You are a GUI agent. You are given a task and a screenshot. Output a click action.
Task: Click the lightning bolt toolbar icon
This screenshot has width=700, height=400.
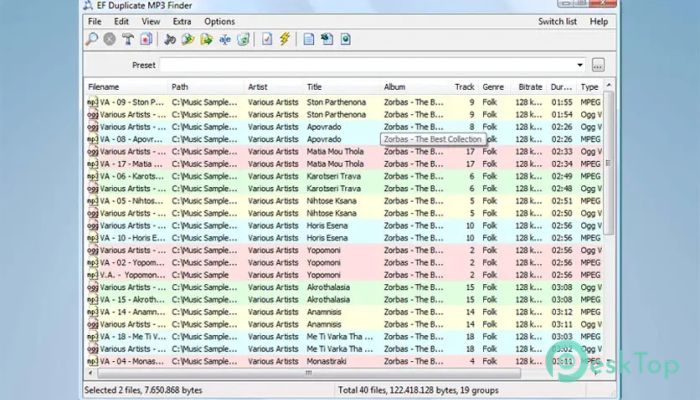point(284,40)
